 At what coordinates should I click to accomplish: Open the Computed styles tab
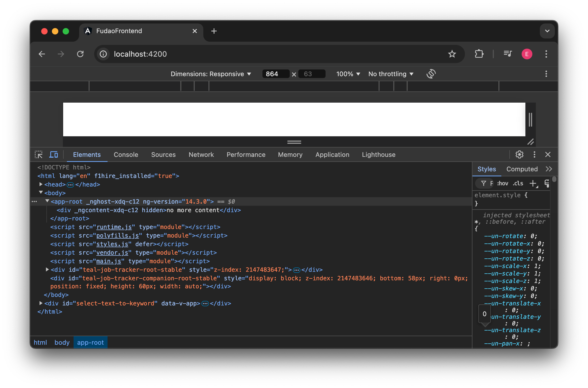[522, 169]
